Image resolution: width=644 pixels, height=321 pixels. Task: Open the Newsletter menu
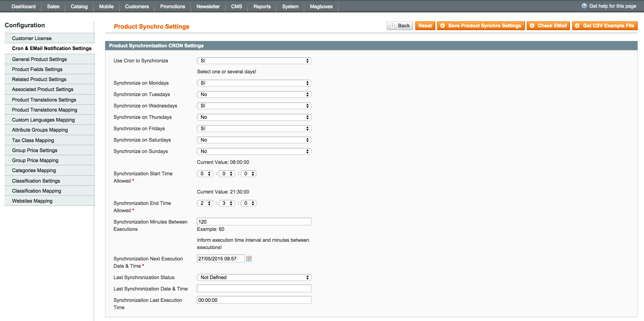pos(208,6)
